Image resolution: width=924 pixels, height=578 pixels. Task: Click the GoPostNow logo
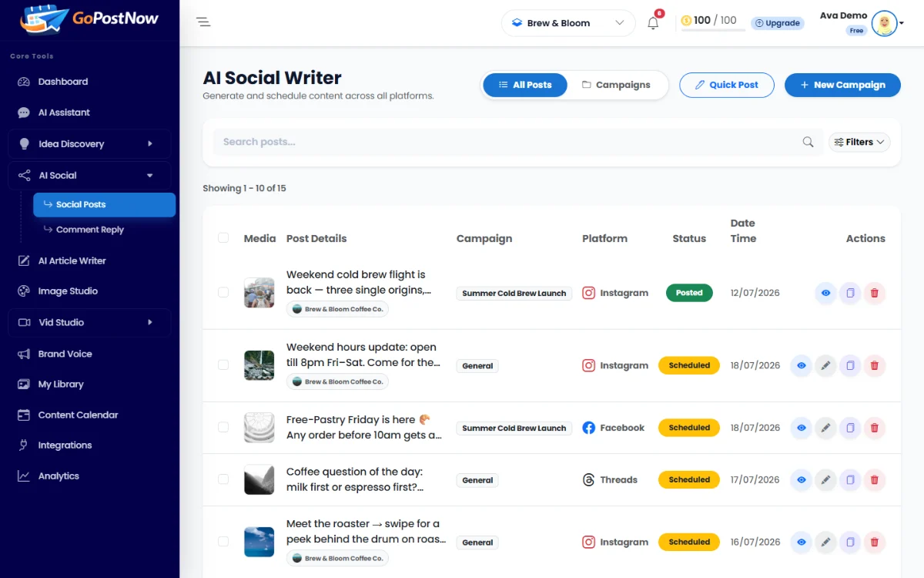(x=90, y=20)
